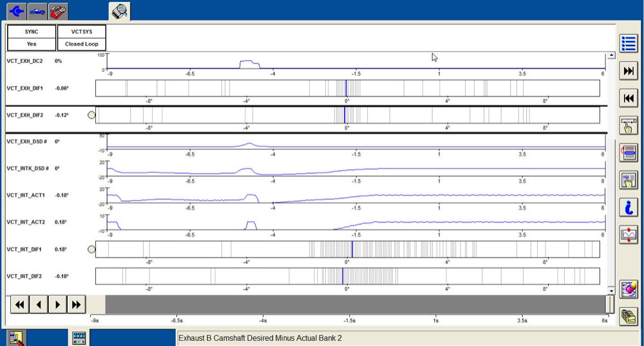This screenshot has height=346, width=644.
Task: Click the gray timeline playback slider bar
Action: tap(354, 304)
